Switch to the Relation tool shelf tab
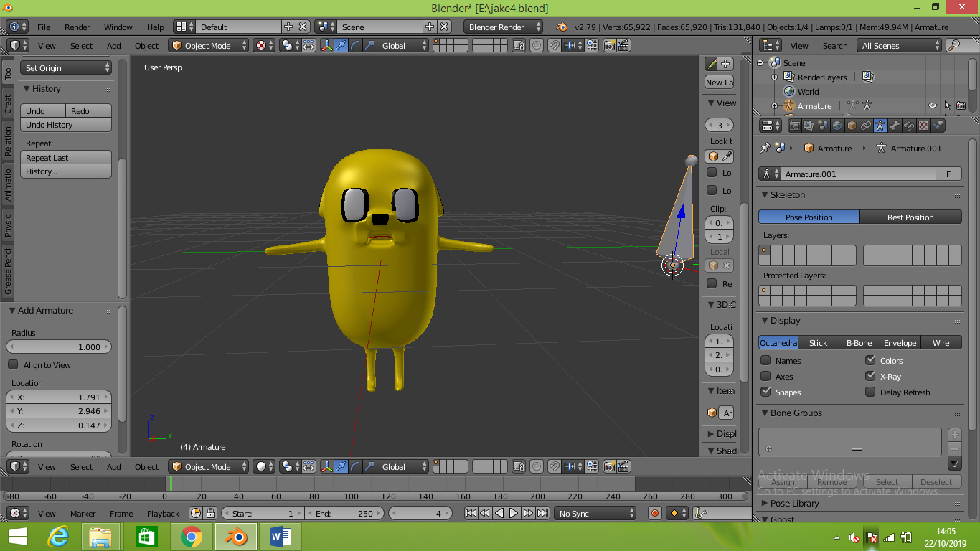 coord(8,141)
